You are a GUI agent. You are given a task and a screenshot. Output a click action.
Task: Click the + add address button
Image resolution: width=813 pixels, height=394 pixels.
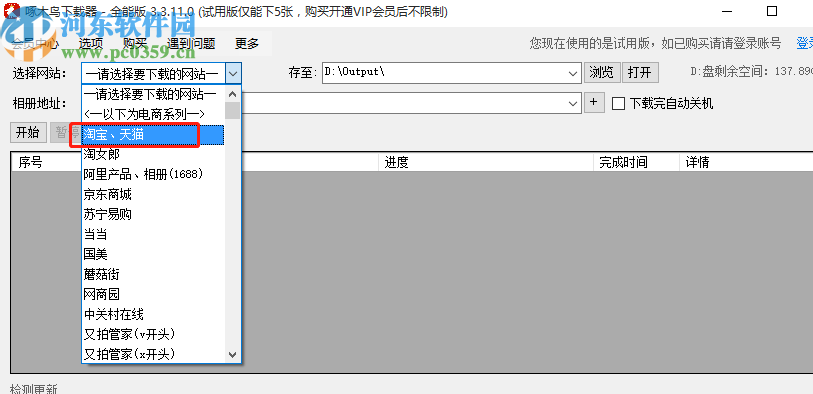pyautogui.click(x=594, y=102)
